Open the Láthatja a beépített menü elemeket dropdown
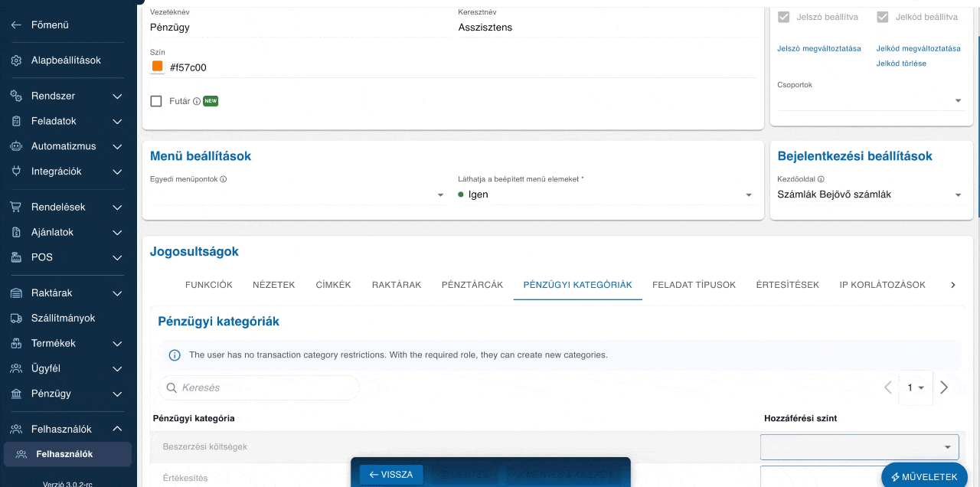Image resolution: width=980 pixels, height=487 pixels. 607,194
